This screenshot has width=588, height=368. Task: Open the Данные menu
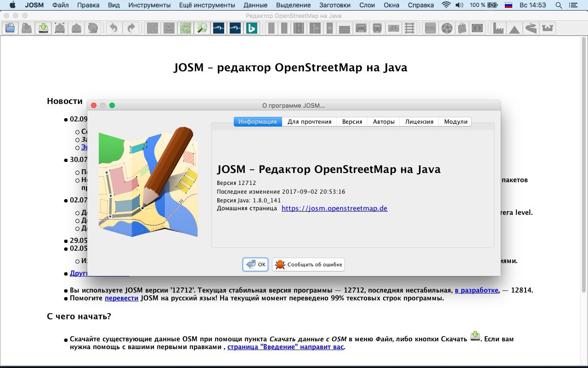pos(255,6)
